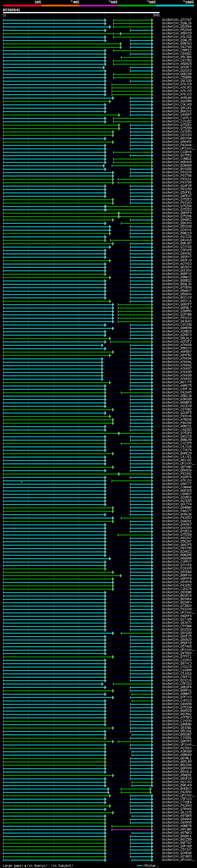Click the UniRef100_C4Y7B3 entry
197x868 pixels.
177,61
